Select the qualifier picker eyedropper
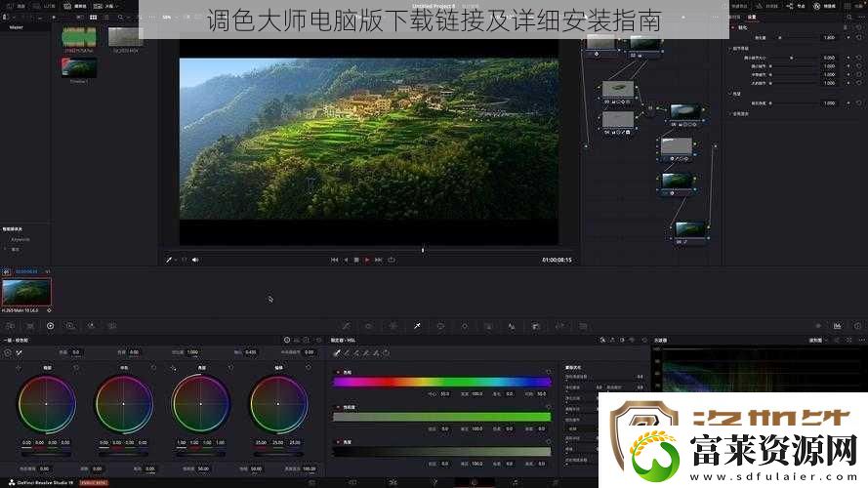The height and width of the screenshot is (488, 868). [337, 353]
